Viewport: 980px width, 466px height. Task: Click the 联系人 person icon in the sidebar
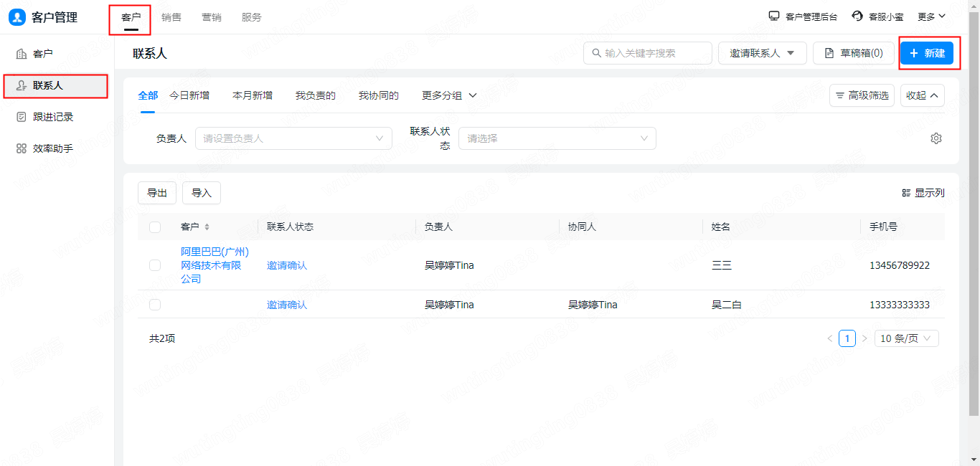(22, 85)
